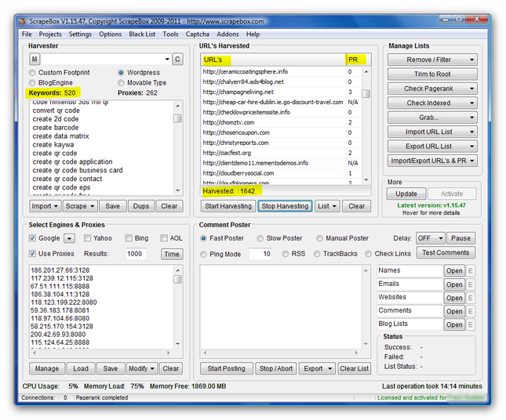Click the Start Posting button
Image resolution: width=506 pixels, height=420 pixels.
coord(226,368)
